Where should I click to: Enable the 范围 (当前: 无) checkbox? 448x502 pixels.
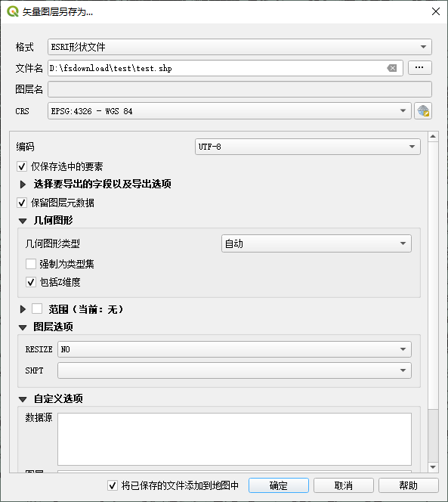[x=37, y=309]
